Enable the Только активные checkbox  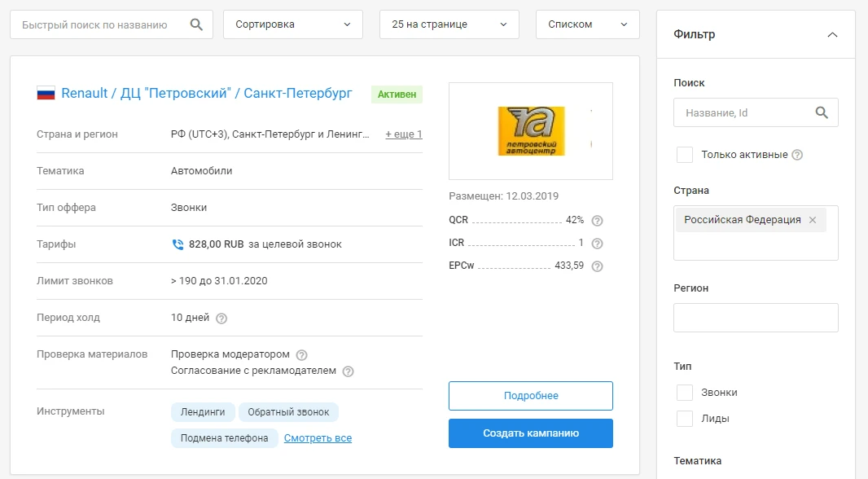(x=685, y=155)
